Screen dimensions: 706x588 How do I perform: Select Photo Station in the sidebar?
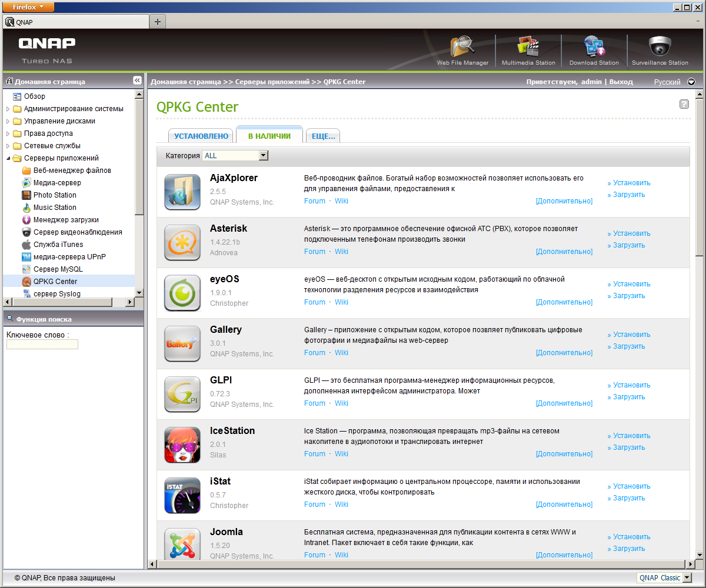pos(55,195)
